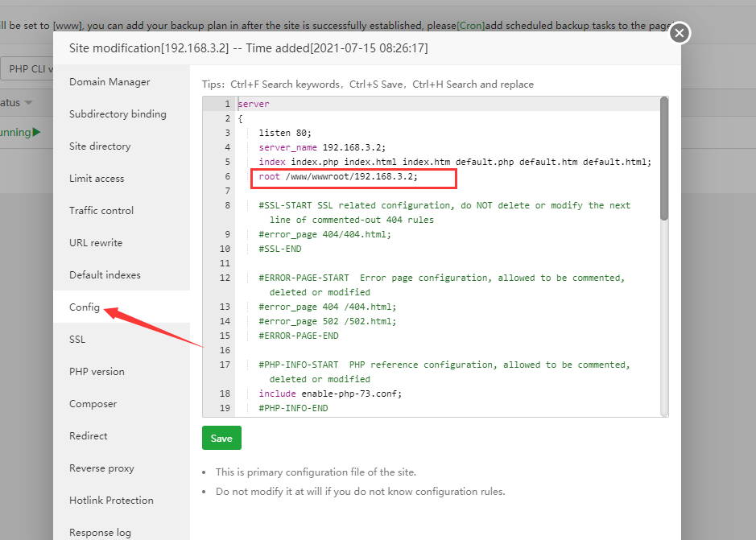Viewport: 756px width, 540px height.
Task: Select the URL rewrite option
Action: (96, 243)
